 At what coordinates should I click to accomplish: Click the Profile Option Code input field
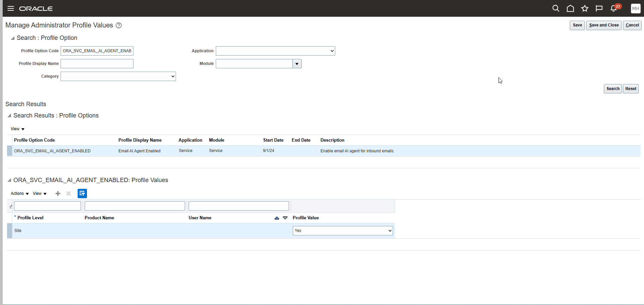[x=97, y=51]
